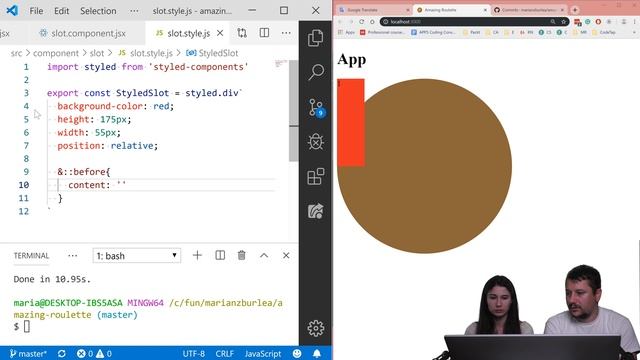Open the notifications bell in the status bar

(317, 353)
